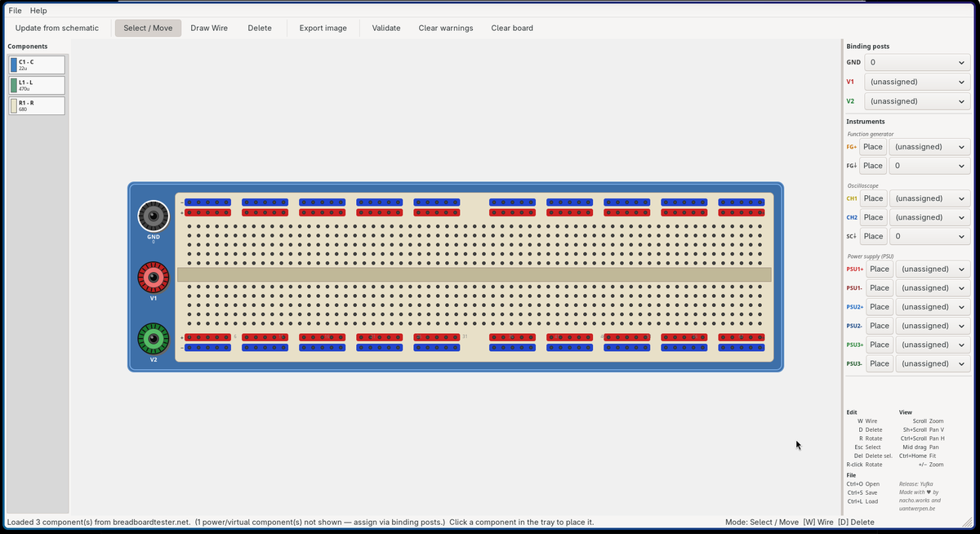980x534 pixels.
Task: Click the Instruments heading
Action: [866, 122]
